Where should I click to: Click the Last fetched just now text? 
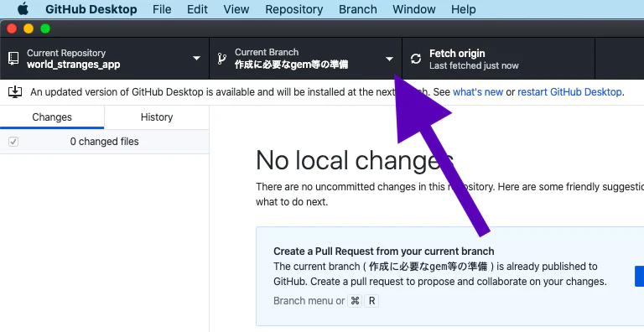(474, 65)
